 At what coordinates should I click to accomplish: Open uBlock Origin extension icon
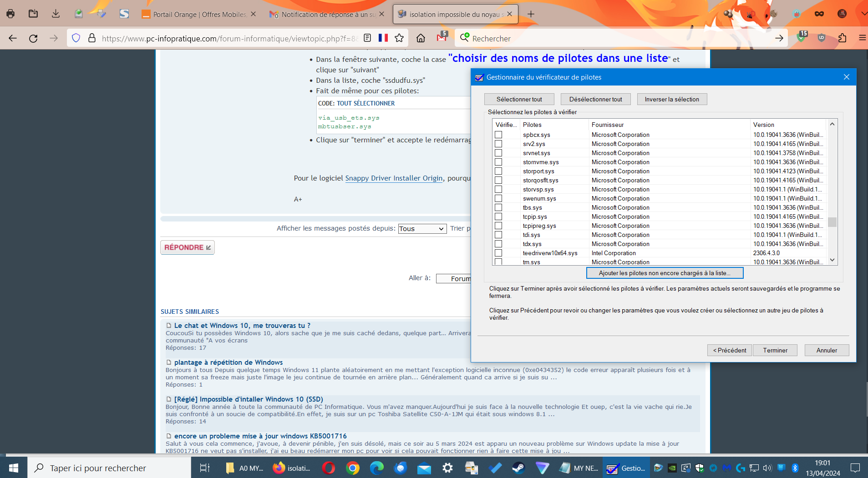click(822, 38)
